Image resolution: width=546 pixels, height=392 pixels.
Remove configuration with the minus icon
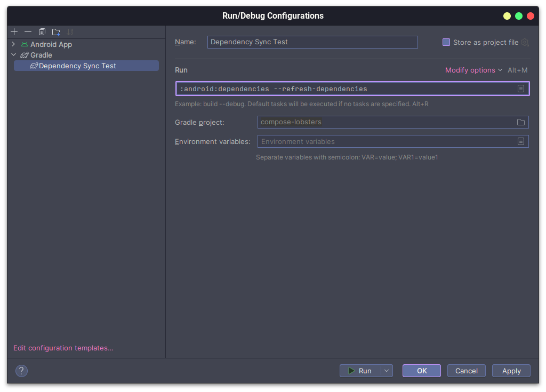28,32
